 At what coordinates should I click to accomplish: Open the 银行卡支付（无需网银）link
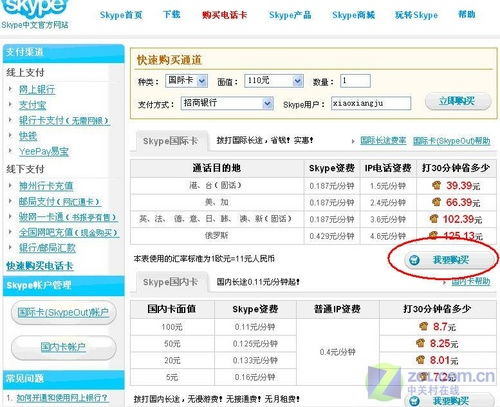coord(64,121)
